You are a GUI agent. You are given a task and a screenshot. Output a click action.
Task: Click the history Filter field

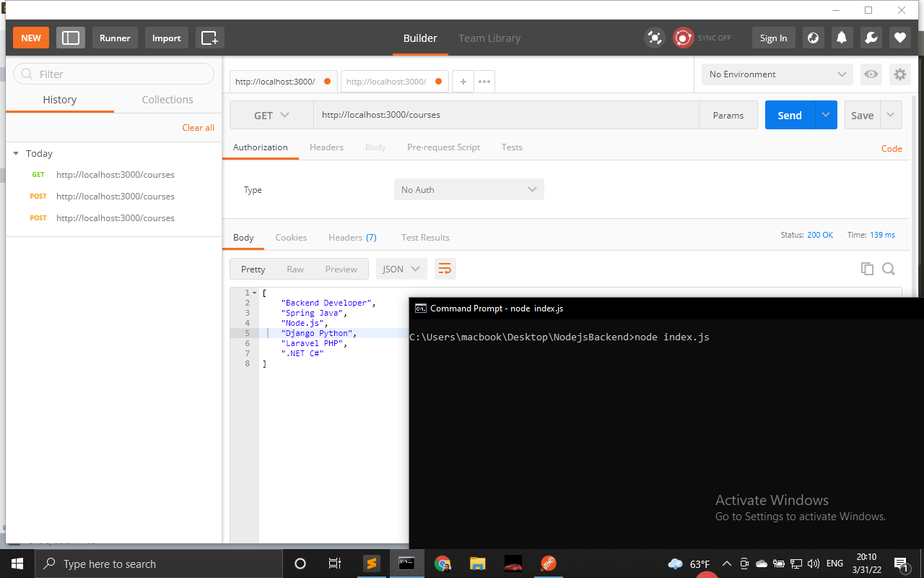click(114, 74)
